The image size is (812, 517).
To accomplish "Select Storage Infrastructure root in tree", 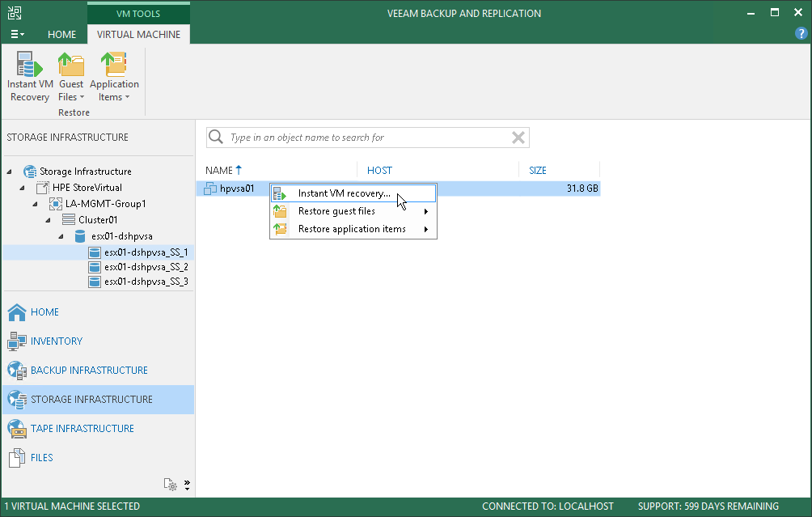I will coord(86,172).
